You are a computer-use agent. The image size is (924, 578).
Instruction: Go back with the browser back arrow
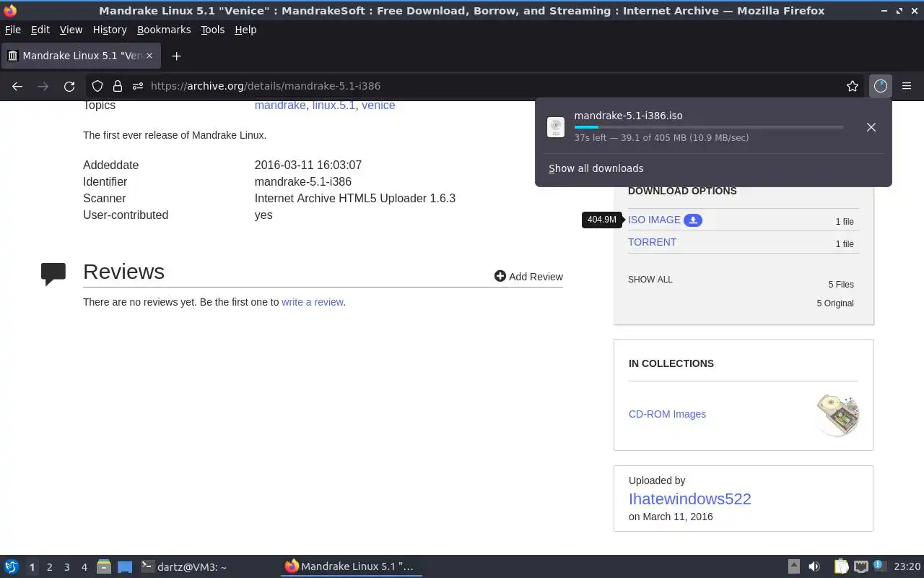click(17, 86)
